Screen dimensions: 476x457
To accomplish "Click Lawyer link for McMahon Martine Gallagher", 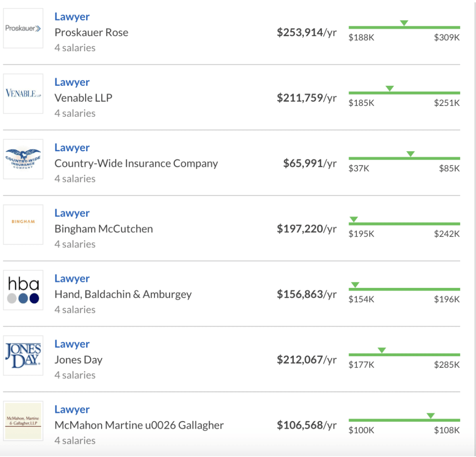I will click(72, 409).
